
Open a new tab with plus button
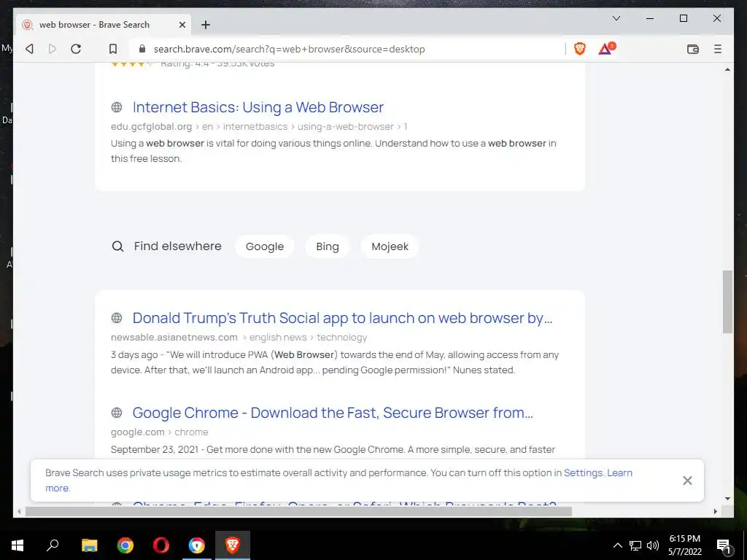pyautogui.click(x=205, y=25)
